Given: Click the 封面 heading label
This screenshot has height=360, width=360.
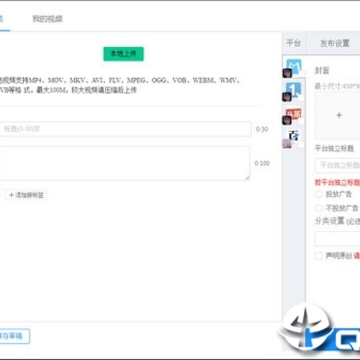Looking at the screenshot, I should pyautogui.click(x=322, y=71).
